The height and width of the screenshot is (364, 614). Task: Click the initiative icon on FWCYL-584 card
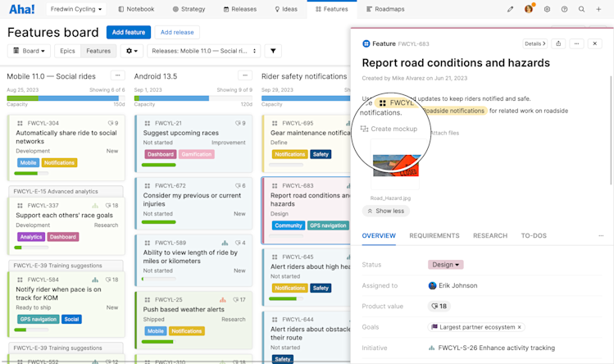[95, 280]
